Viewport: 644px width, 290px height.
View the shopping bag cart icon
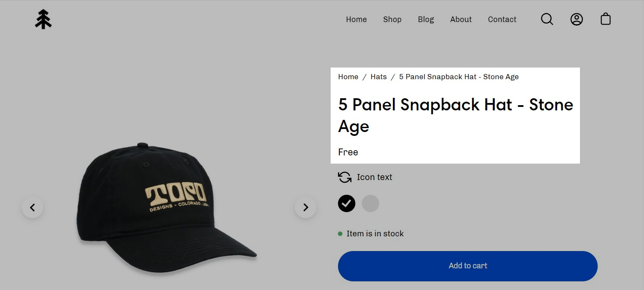point(605,19)
